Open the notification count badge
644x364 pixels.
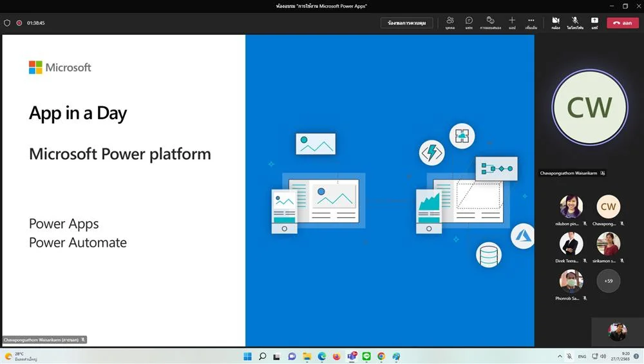coord(636,356)
